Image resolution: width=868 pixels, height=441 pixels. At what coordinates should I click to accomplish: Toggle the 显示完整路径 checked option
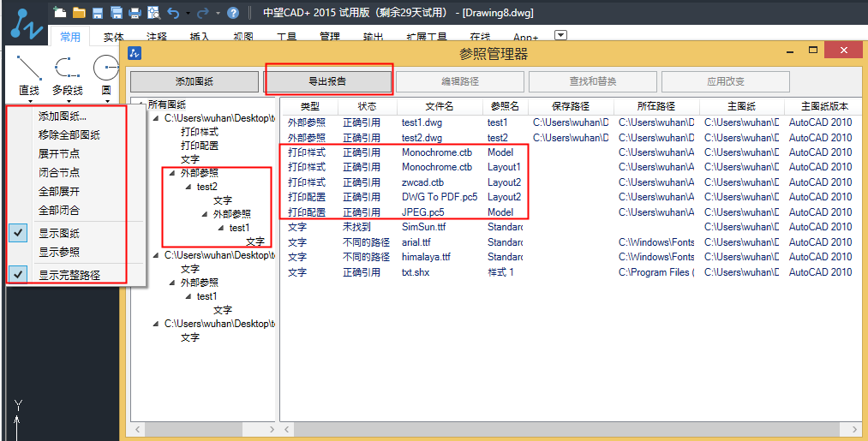point(69,275)
